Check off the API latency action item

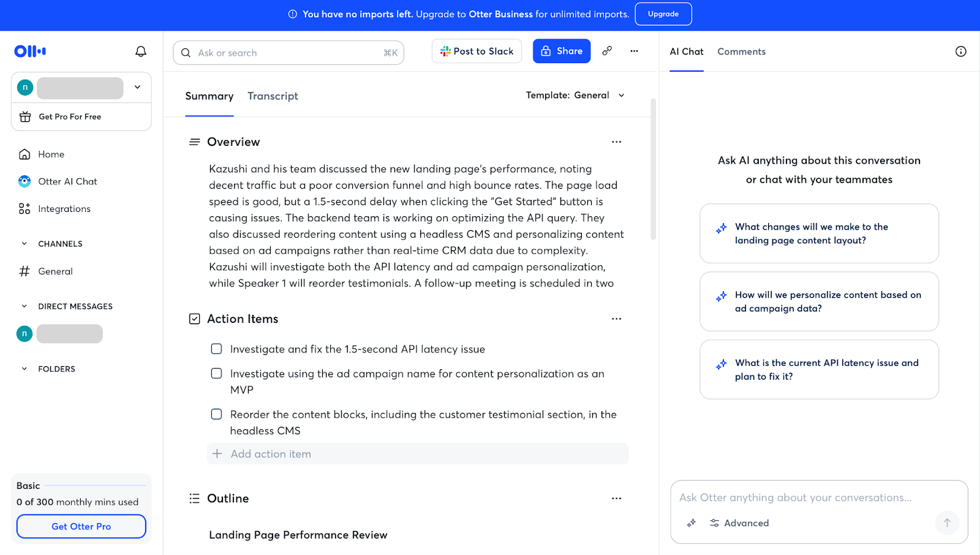[216, 349]
